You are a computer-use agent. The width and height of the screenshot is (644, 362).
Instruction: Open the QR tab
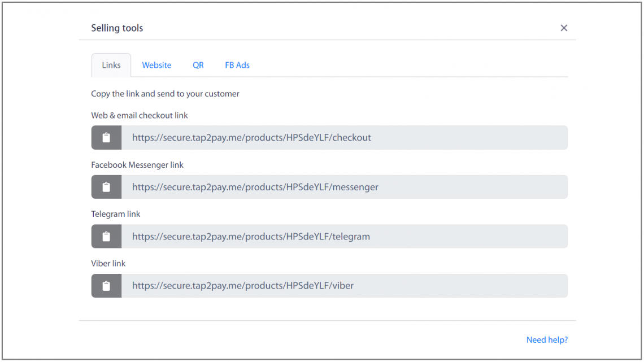coord(198,65)
